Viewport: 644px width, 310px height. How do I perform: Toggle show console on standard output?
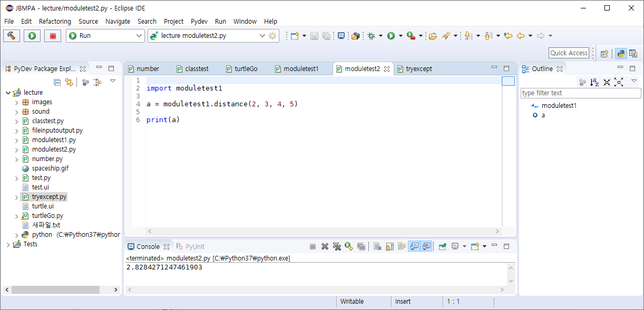[x=414, y=246]
